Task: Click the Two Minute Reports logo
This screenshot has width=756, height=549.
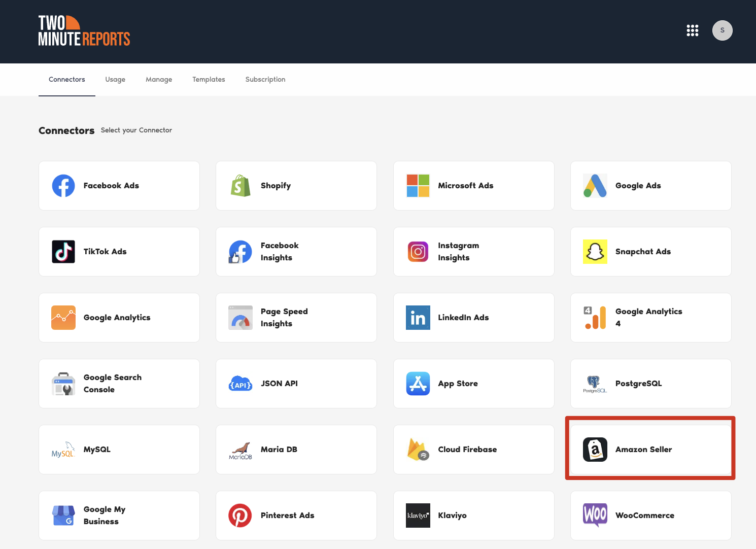Action: [84, 31]
